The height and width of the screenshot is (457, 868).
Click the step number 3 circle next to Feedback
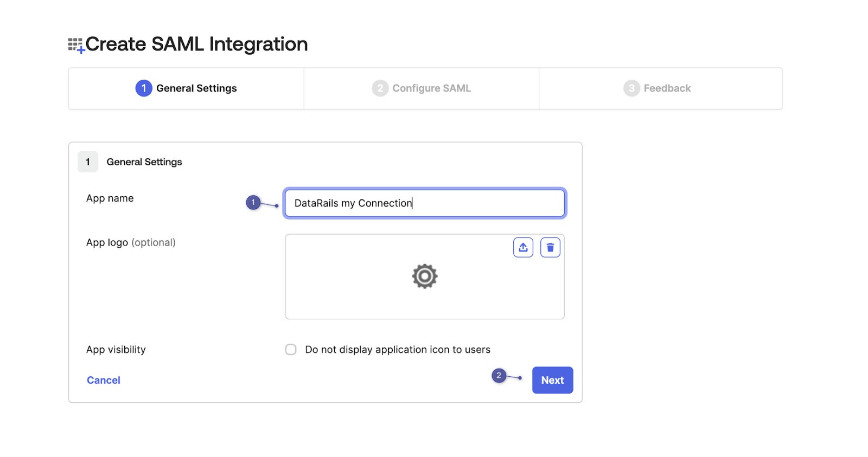[x=631, y=88]
